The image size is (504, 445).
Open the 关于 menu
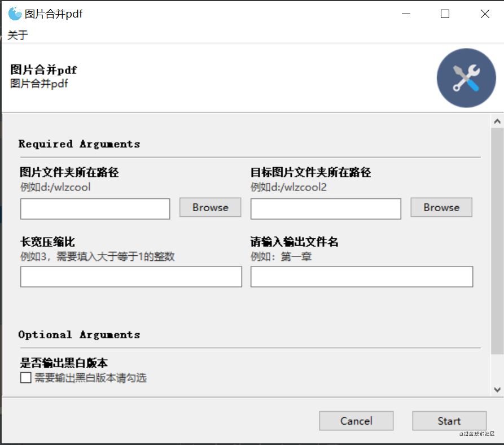pos(17,35)
